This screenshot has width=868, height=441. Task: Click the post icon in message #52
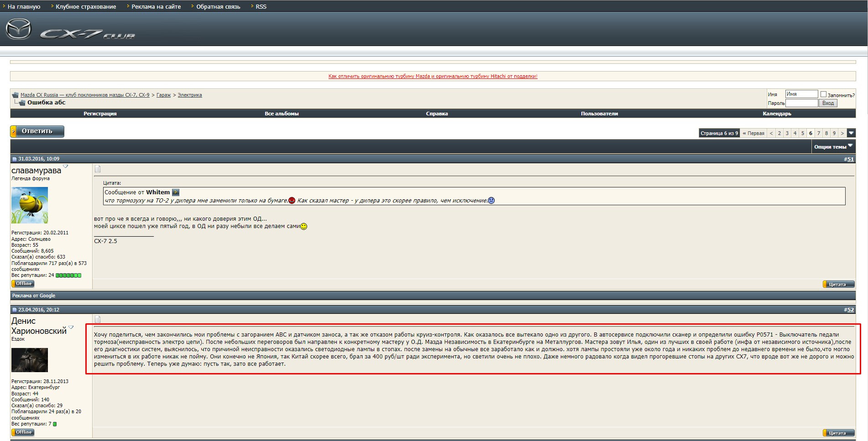98,319
